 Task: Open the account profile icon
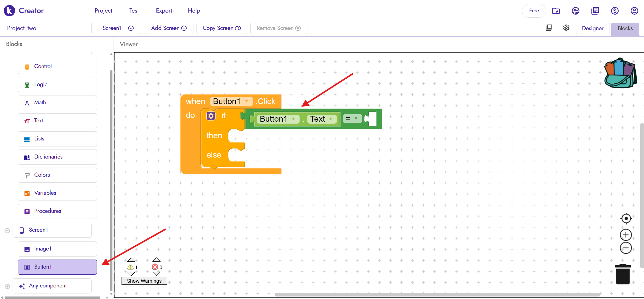[x=634, y=11]
